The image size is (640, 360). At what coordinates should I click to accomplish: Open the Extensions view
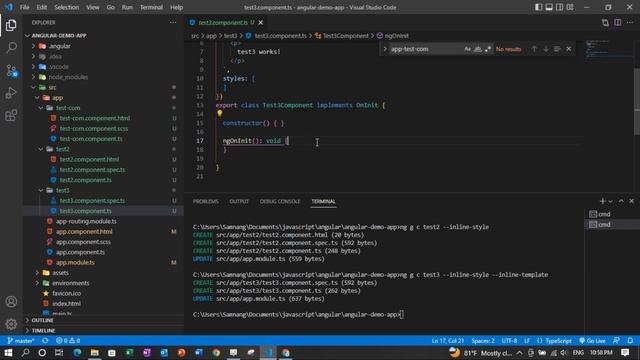(11, 116)
